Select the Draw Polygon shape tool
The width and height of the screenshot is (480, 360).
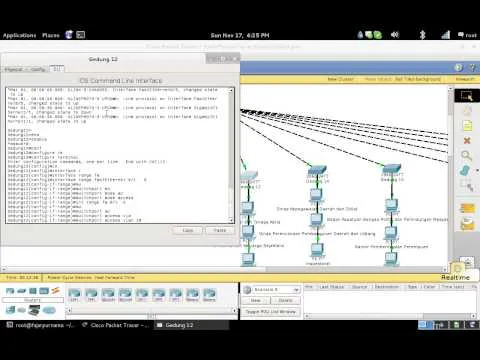(465, 171)
